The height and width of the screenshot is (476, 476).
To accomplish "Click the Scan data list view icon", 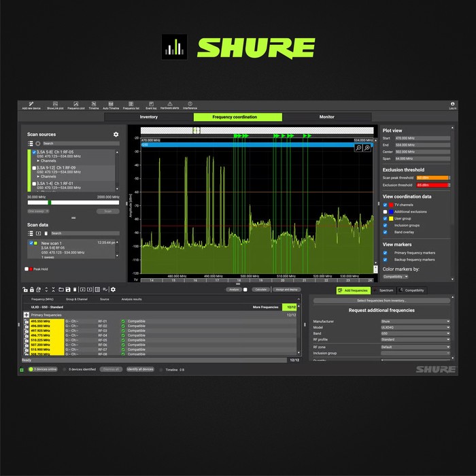I will 30,233.
